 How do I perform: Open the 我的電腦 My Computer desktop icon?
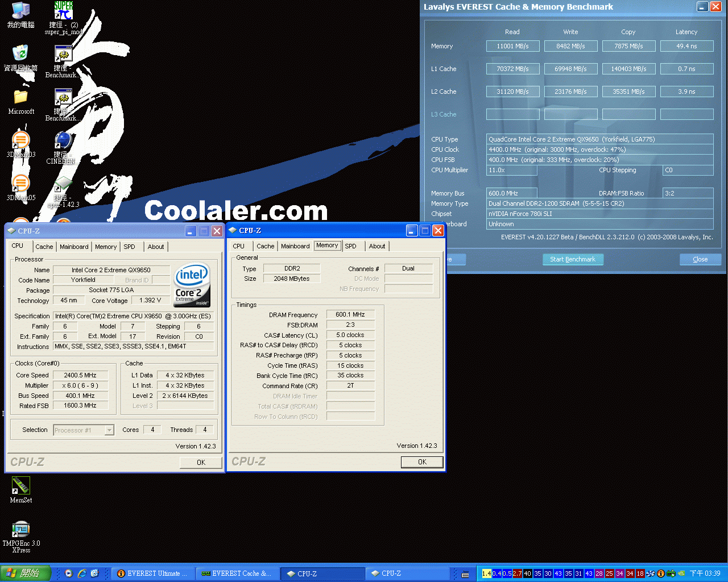(x=20, y=15)
